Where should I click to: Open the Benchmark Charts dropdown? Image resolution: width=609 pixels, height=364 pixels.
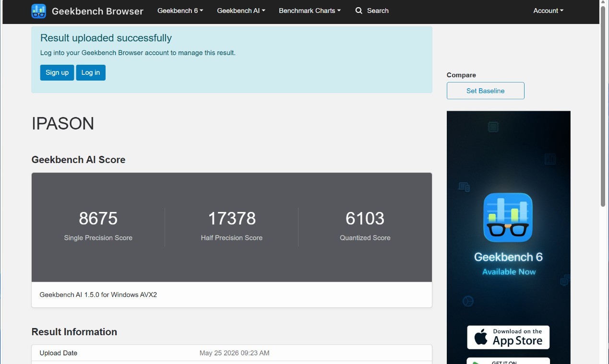(310, 11)
